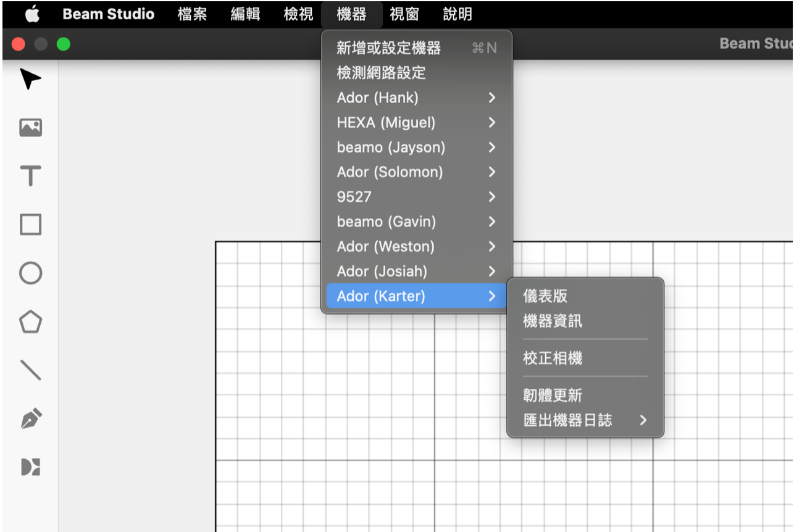Image resolution: width=794 pixels, height=532 pixels.
Task: Select the image import tool
Action: point(30,128)
